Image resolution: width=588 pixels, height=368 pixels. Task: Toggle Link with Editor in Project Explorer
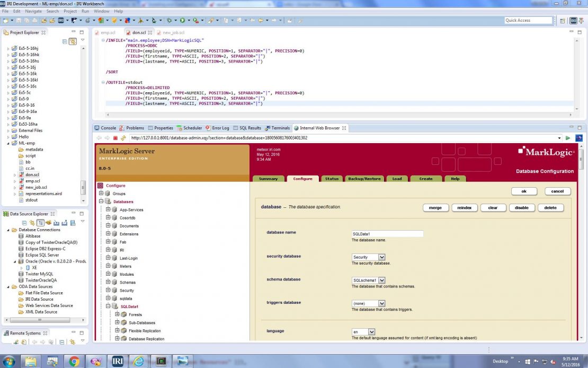pos(73,41)
